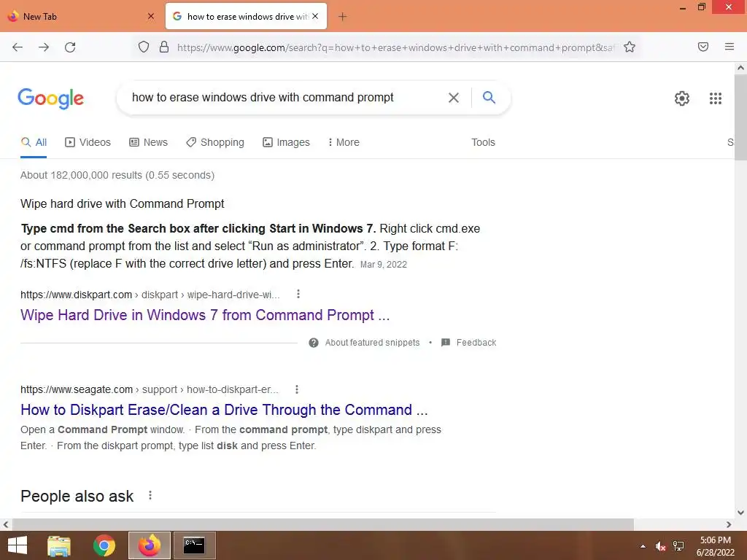Open a new browser tab

[342, 17]
